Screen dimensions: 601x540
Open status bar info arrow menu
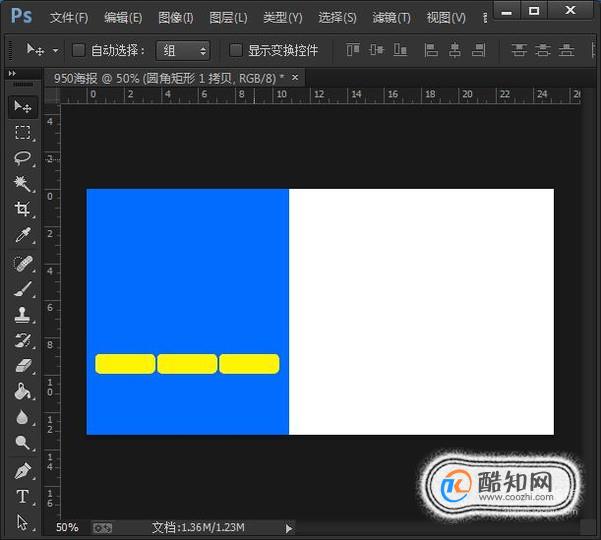tap(289, 529)
